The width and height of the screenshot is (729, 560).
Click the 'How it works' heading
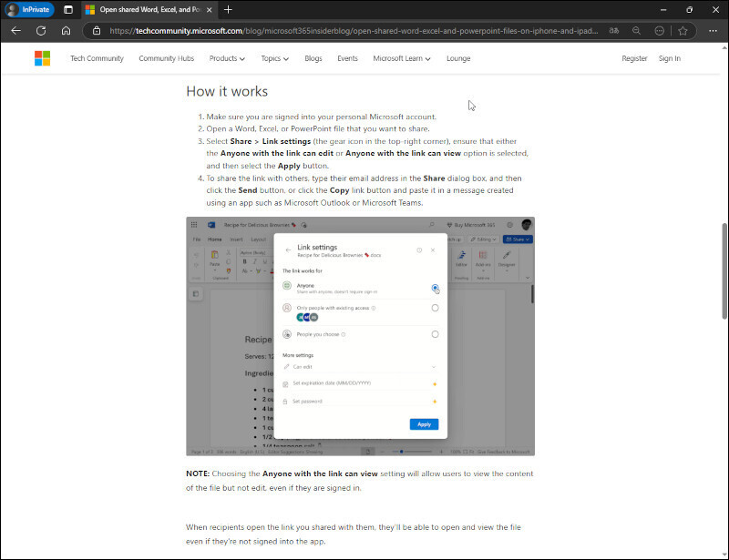(x=227, y=92)
